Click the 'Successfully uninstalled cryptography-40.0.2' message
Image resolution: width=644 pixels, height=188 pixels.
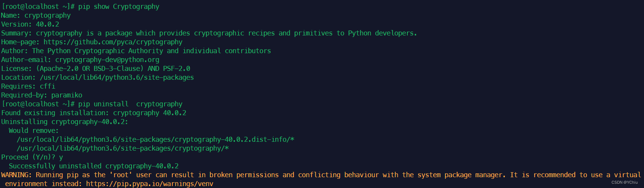[94, 166]
